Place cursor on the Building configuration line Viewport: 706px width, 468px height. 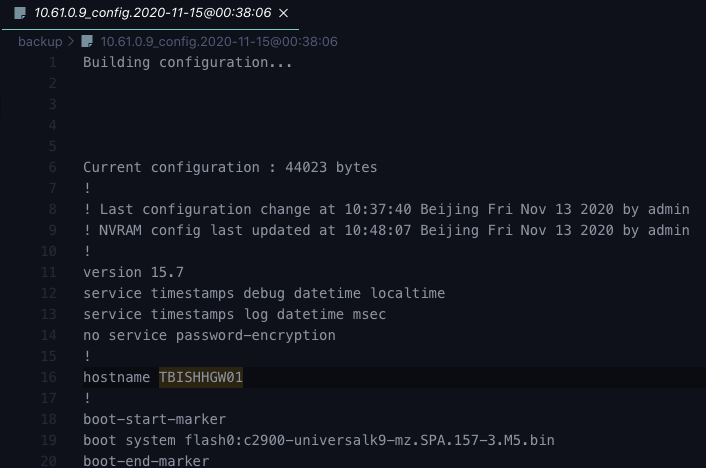187,63
